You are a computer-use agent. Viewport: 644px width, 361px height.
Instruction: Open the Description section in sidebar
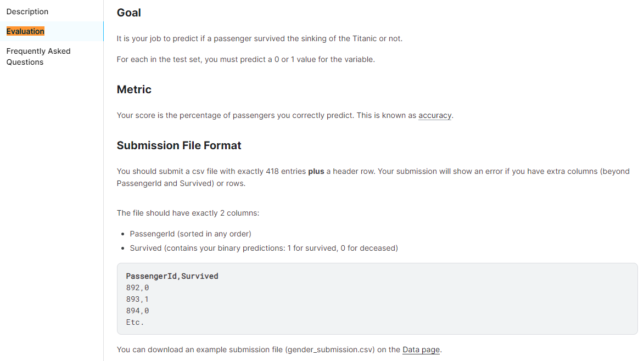click(27, 12)
